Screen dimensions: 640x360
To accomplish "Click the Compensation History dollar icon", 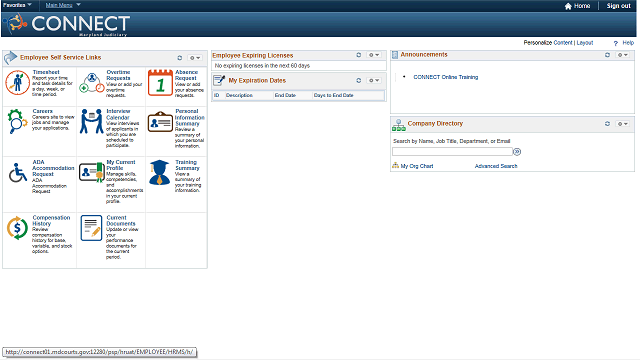I will click(x=17, y=228).
